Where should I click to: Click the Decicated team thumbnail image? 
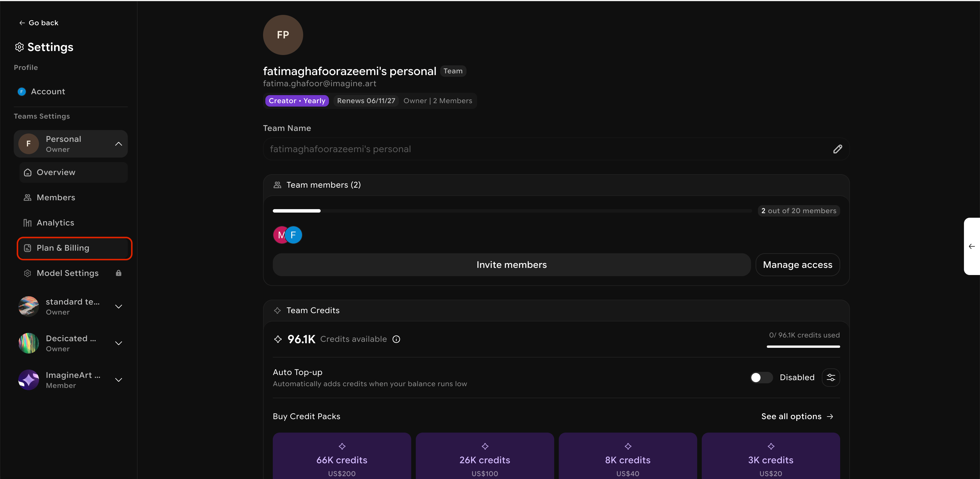(29, 343)
